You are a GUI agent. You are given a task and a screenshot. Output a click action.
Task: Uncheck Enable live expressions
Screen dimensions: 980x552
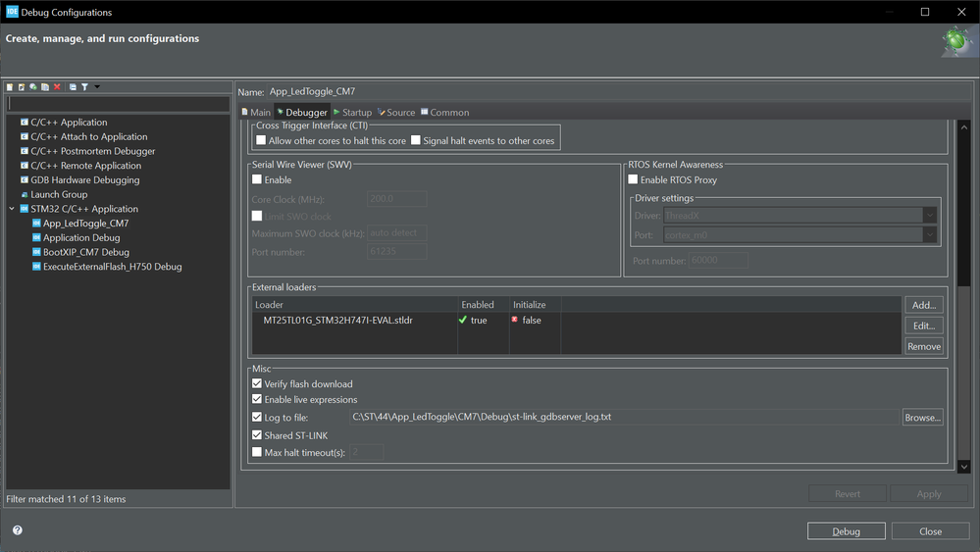click(x=257, y=399)
